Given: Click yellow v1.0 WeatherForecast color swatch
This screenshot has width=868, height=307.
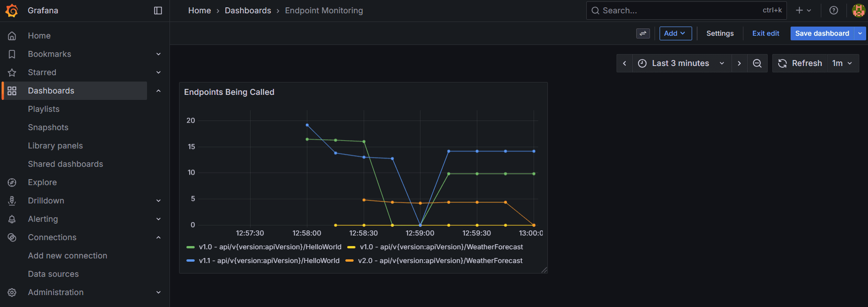Looking at the screenshot, I should [x=351, y=247].
